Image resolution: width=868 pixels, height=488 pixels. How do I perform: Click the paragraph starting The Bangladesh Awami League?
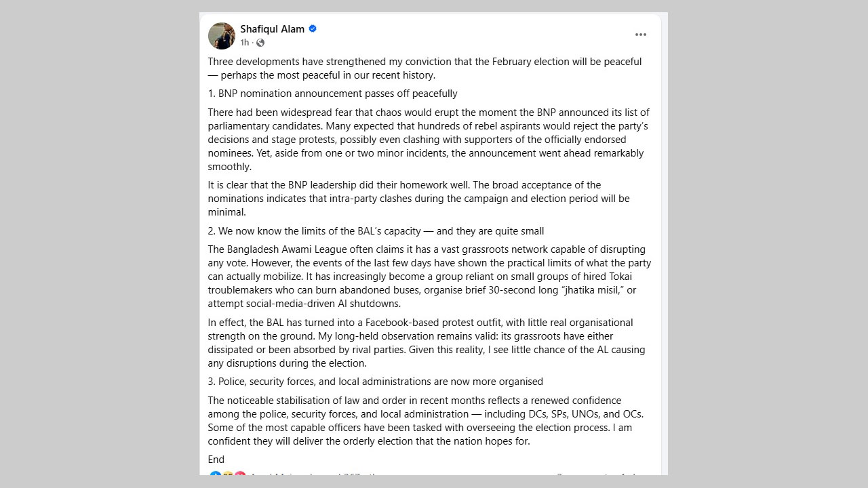click(x=429, y=277)
